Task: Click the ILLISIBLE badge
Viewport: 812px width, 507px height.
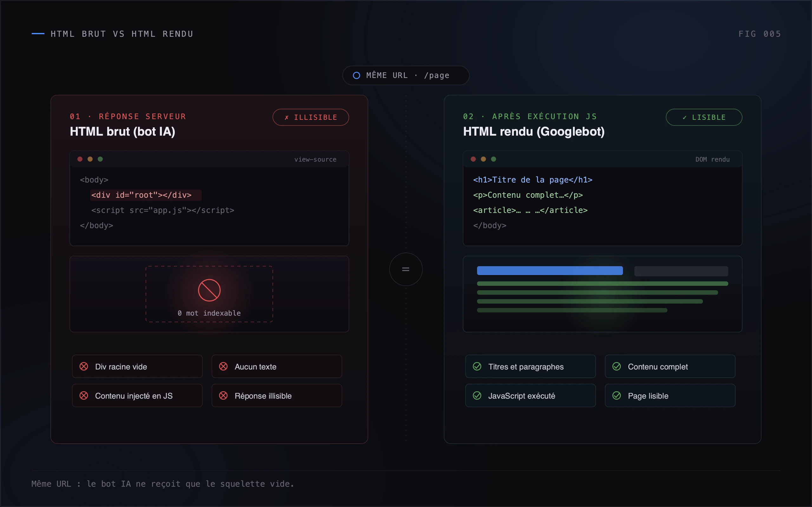Action: [x=311, y=117]
